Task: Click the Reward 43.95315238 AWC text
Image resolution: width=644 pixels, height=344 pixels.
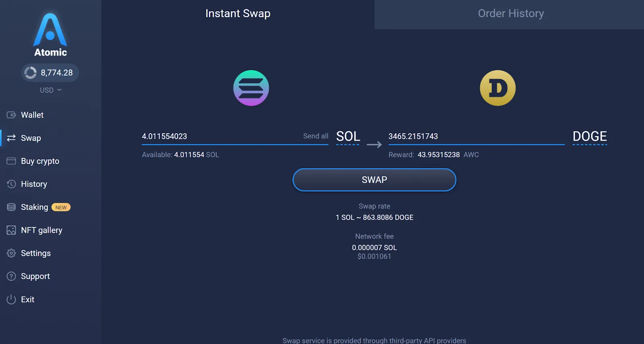Action: click(x=433, y=154)
